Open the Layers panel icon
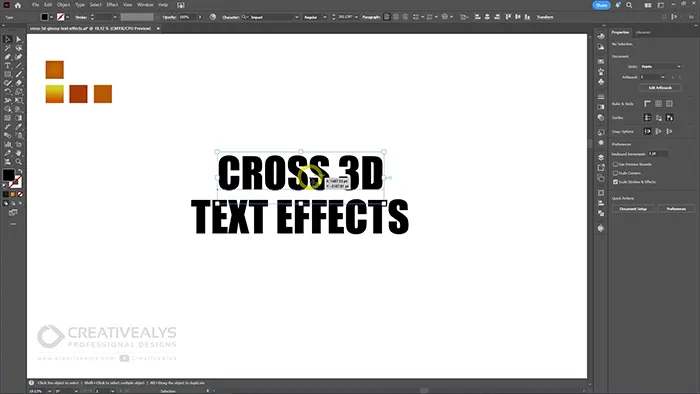 click(x=601, y=158)
